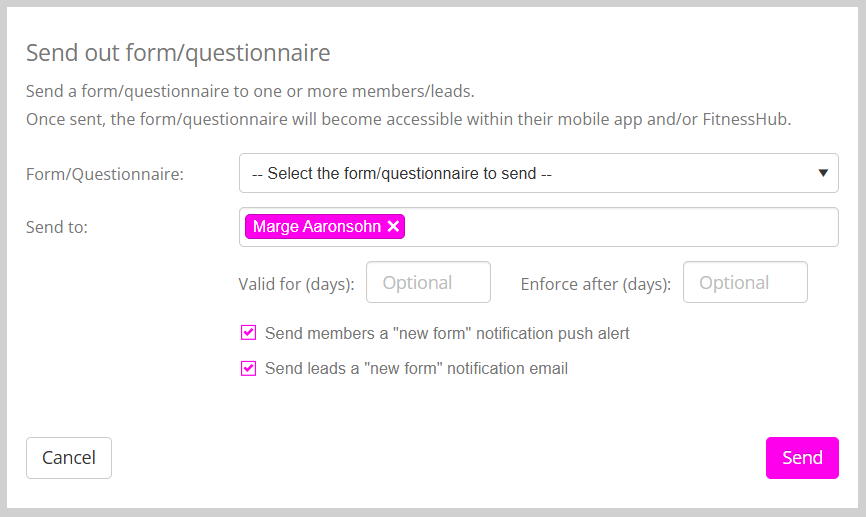Select the Marge Aaronsohn recipient tag
The width and height of the screenshot is (866, 517).
[316, 227]
